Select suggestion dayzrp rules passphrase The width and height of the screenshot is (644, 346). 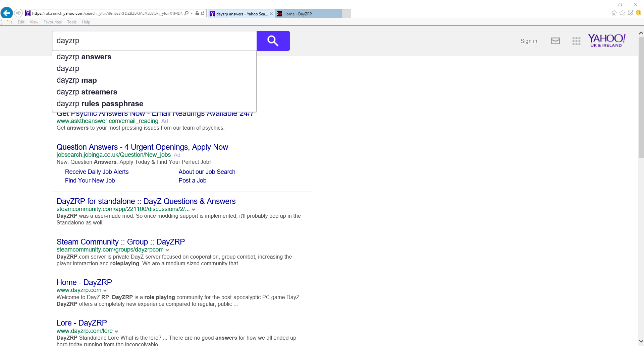pos(154,104)
